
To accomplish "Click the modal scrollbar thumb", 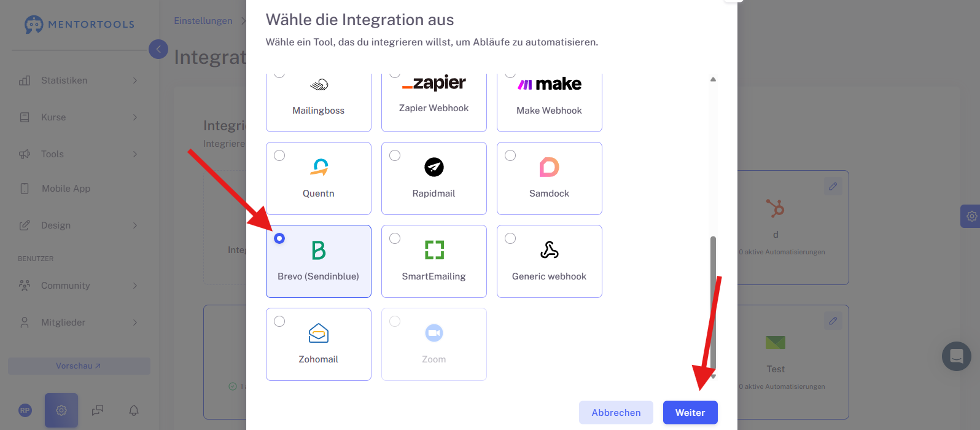I will 714,302.
